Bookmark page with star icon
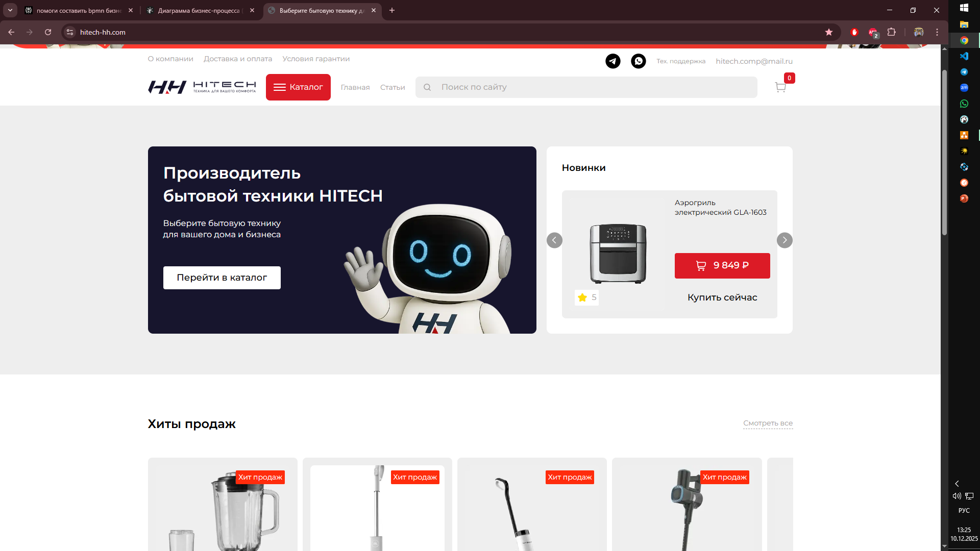Viewport: 980px width, 551px height. [x=829, y=32]
